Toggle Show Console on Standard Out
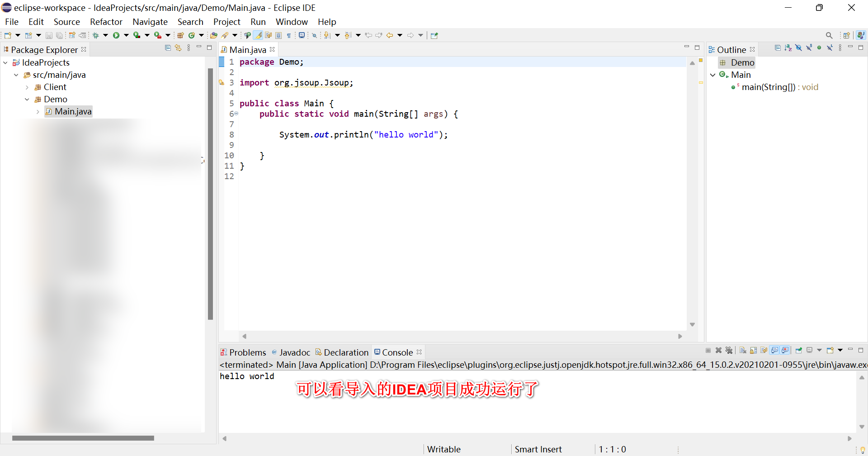 [774, 350]
